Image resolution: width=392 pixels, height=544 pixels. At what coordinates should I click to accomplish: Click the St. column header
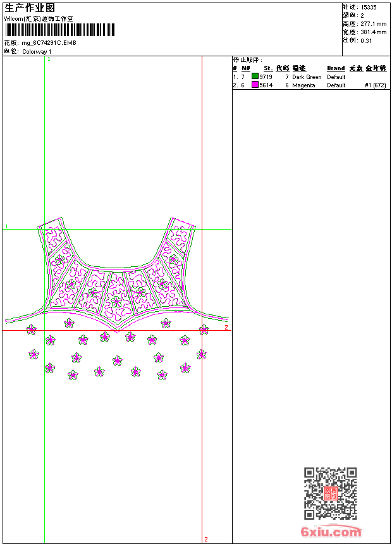tap(268, 68)
